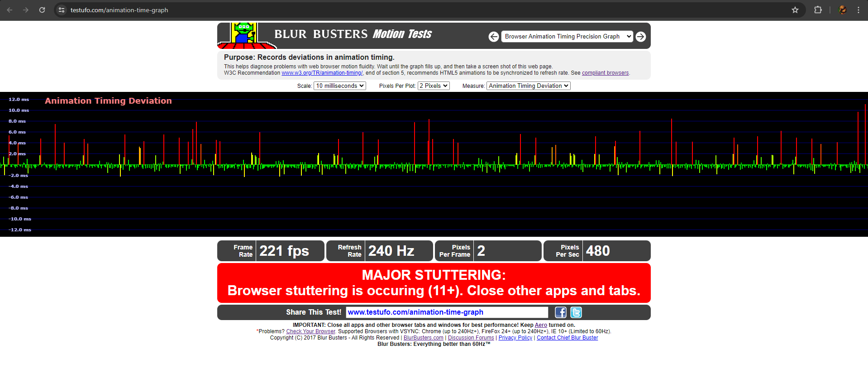Open the test selection dropdown
The image size is (868, 383).
tap(567, 37)
